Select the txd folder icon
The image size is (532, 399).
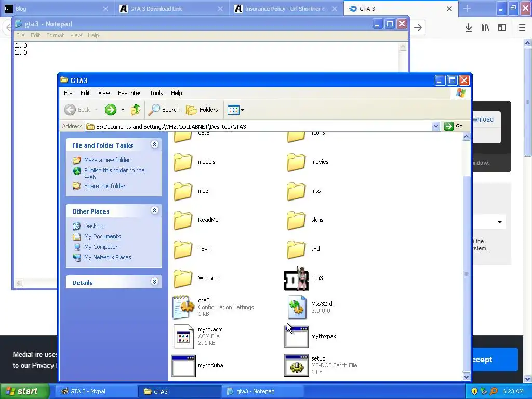296,249
